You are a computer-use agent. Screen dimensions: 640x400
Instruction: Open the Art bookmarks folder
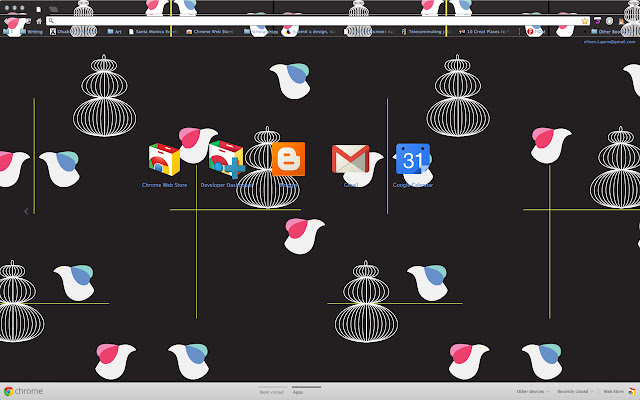point(114,31)
